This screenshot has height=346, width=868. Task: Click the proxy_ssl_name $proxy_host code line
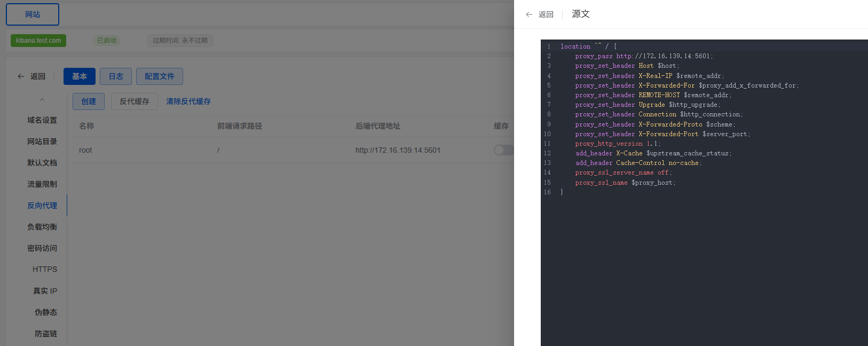(625, 183)
